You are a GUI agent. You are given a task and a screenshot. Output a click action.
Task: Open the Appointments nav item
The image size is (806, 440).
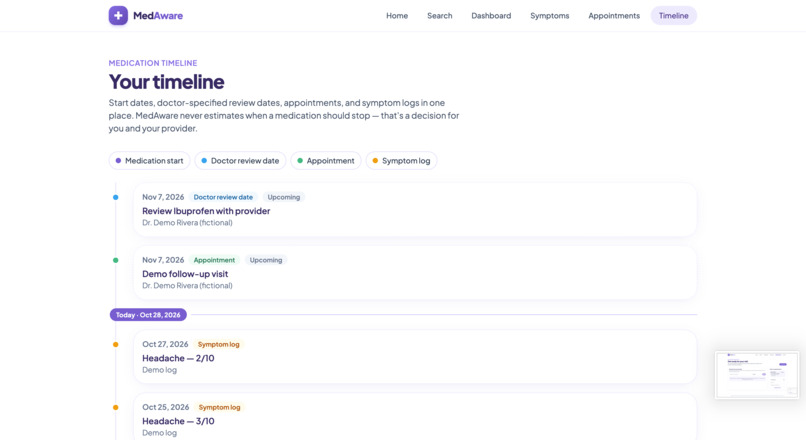coord(614,15)
